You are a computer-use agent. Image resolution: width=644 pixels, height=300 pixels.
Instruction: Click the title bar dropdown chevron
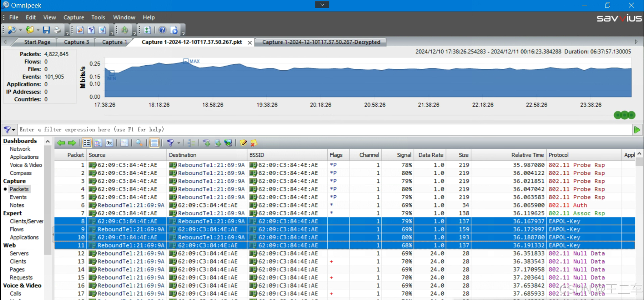point(322,5)
